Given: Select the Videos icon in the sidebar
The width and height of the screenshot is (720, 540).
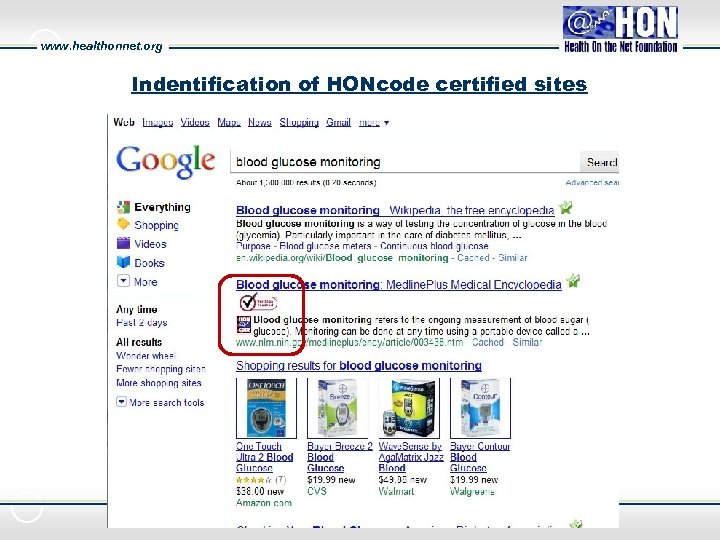Looking at the screenshot, I should pos(123,243).
